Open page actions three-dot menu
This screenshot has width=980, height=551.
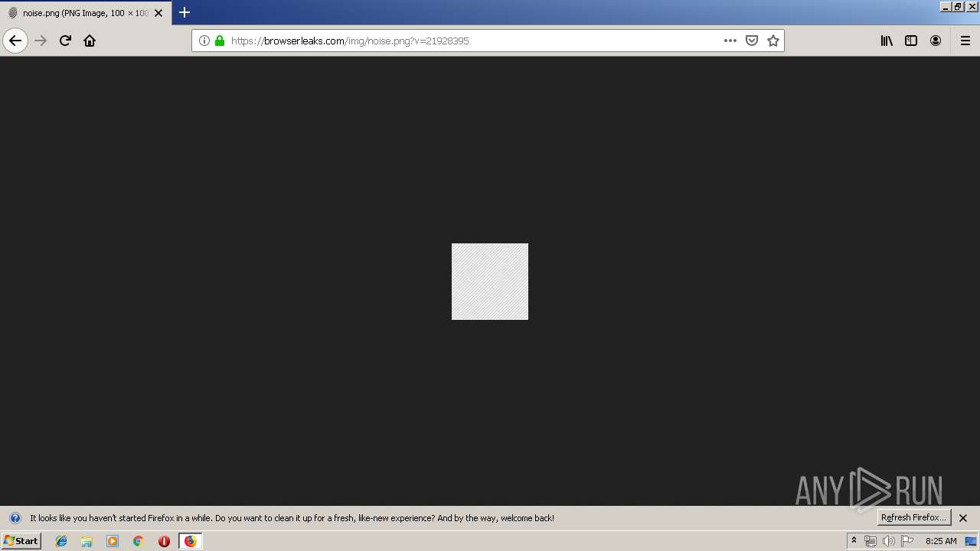click(x=730, y=41)
